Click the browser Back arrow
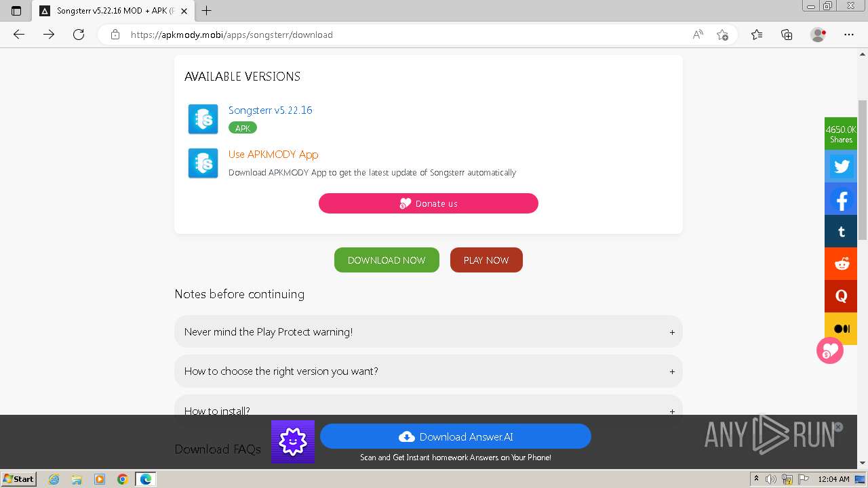868x488 pixels. (19, 35)
